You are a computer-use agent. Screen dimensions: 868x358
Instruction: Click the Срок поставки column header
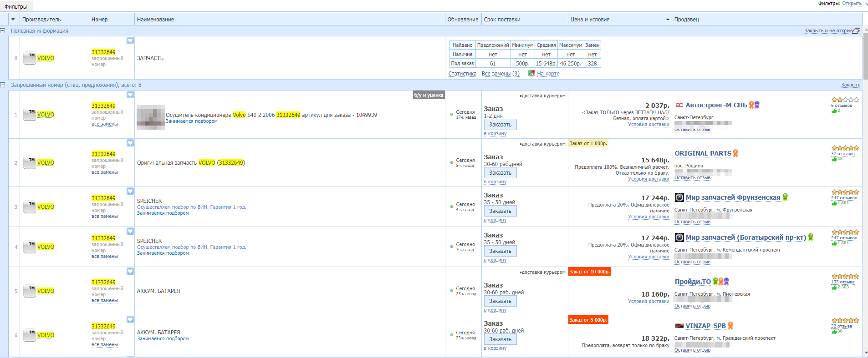[x=525, y=20]
